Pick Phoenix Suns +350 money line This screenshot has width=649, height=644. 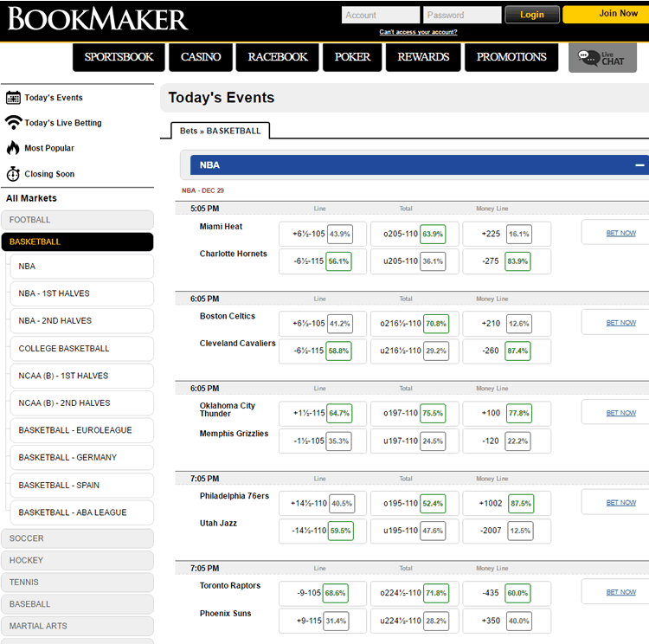506,621
